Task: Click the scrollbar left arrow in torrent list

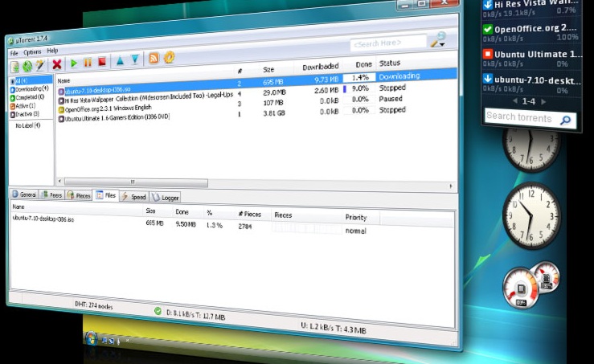Action: click(x=59, y=181)
